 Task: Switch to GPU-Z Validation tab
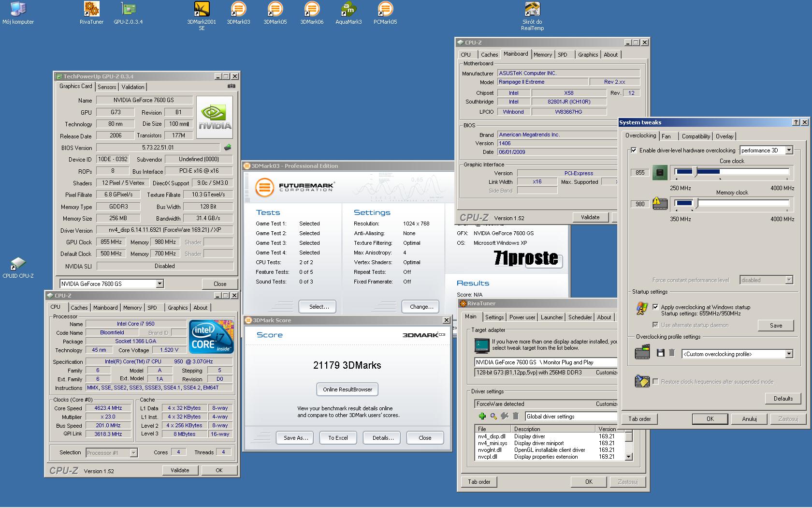pos(132,87)
